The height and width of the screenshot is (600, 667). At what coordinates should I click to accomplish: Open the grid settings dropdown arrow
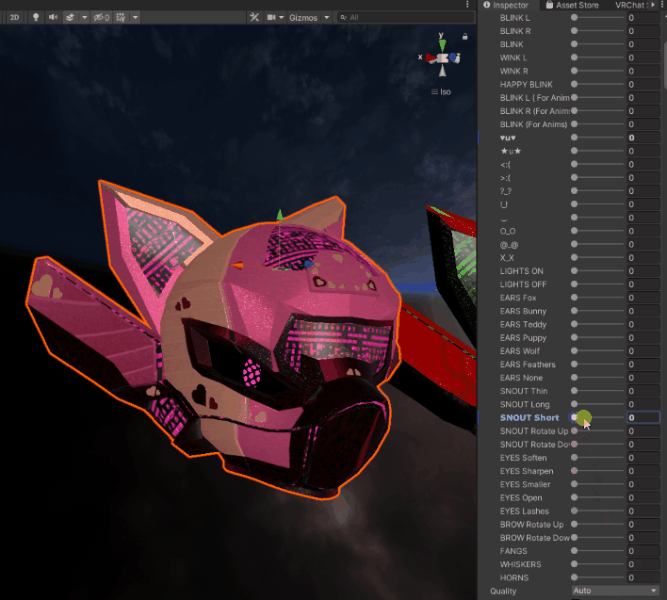coord(135,17)
